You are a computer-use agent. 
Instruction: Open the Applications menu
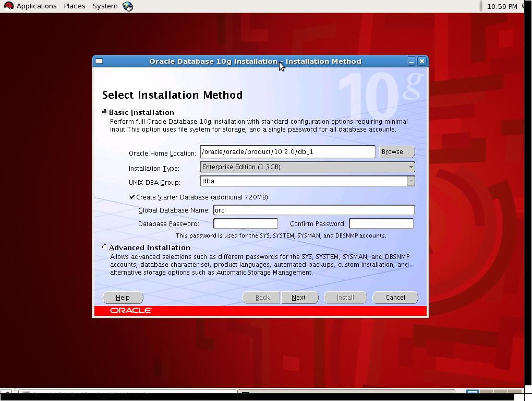pos(37,6)
